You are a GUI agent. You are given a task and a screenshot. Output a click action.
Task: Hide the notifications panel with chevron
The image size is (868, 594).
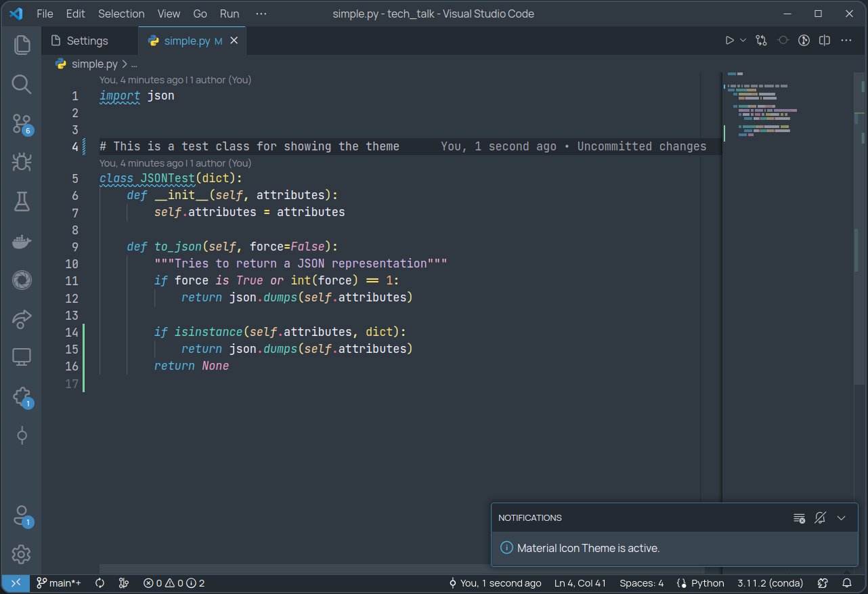coord(842,518)
